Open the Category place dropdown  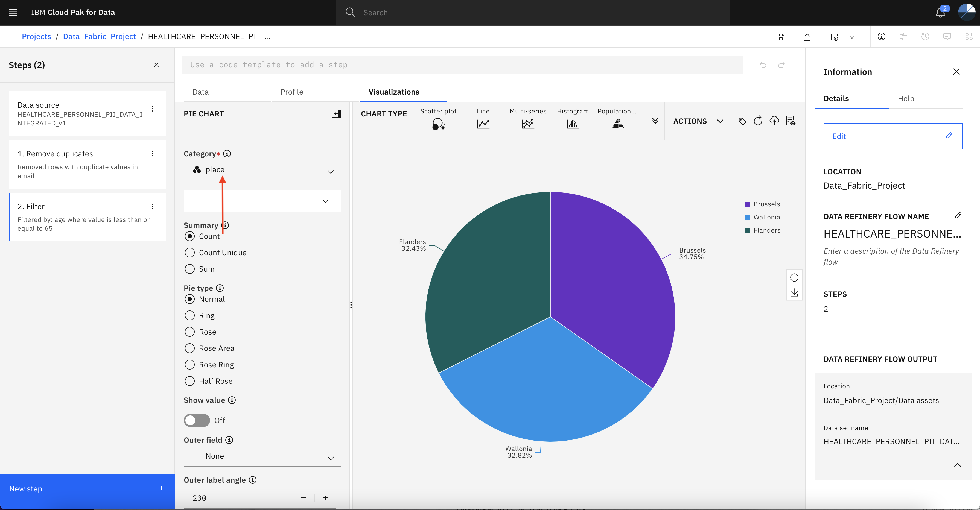coord(262,170)
